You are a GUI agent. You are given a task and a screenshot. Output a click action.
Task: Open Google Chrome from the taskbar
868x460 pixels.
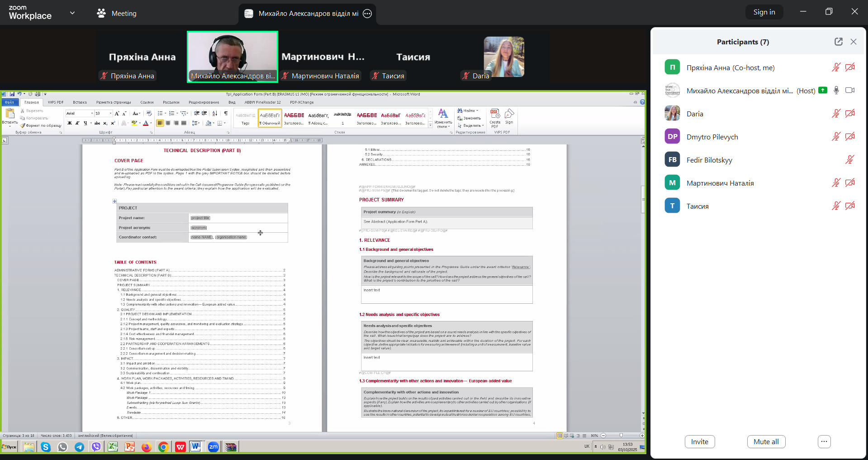point(163,447)
